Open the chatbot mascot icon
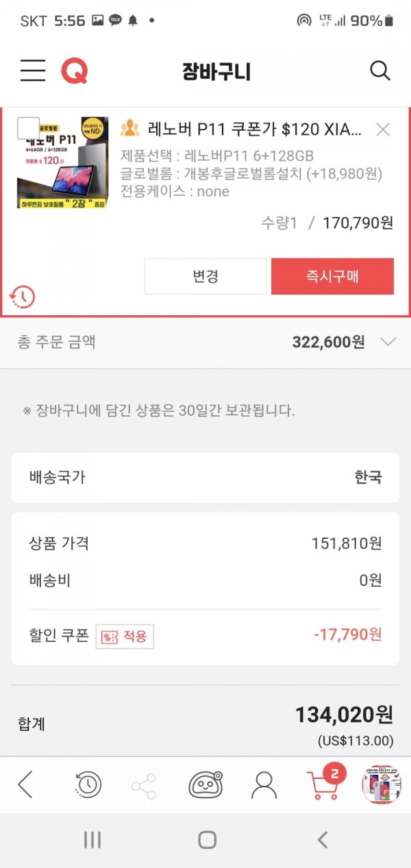This screenshot has height=868, width=411. tap(206, 785)
